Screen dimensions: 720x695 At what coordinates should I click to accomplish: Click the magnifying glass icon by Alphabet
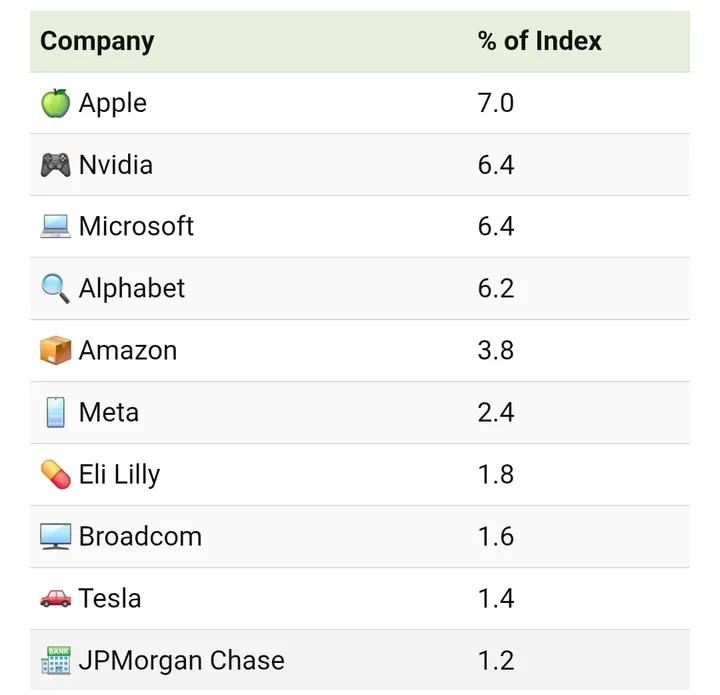pos(55,289)
